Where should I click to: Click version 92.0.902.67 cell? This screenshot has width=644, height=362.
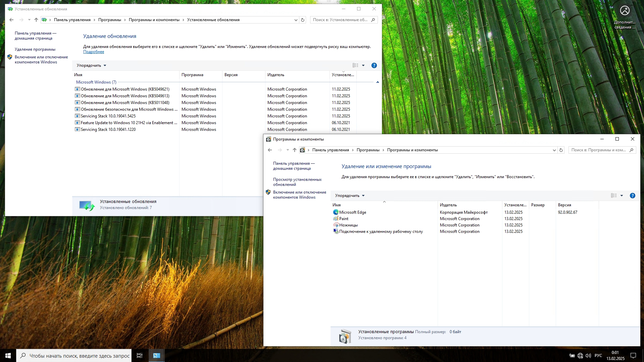[x=568, y=212]
